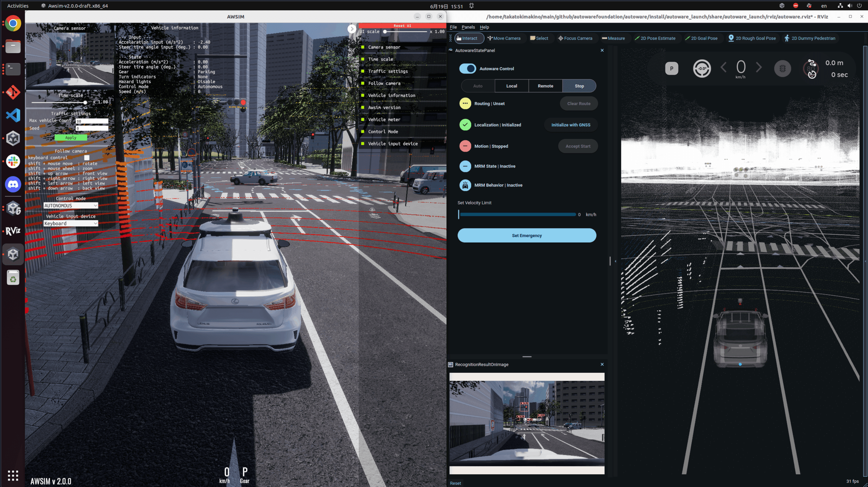Open RViz from the Ubuntu dock

pos(12,231)
